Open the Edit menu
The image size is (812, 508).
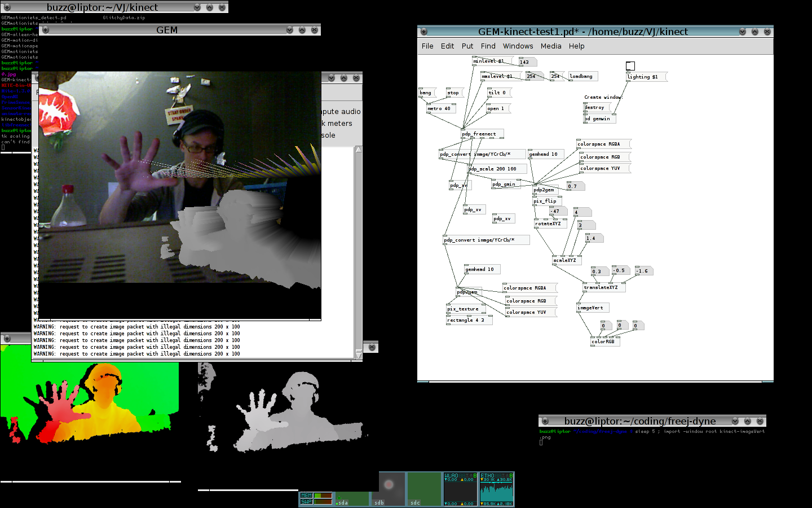pos(447,46)
